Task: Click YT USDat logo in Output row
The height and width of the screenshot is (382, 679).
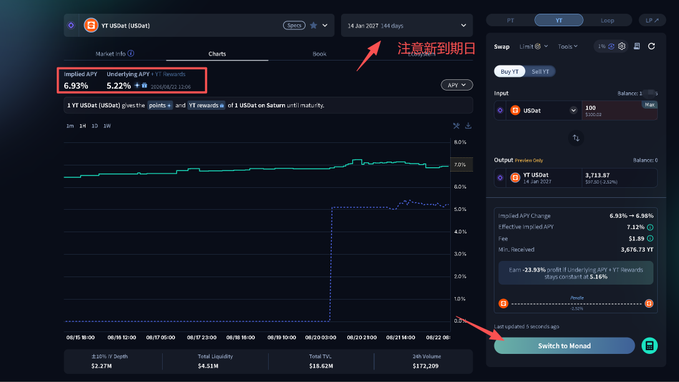Action: tap(515, 178)
